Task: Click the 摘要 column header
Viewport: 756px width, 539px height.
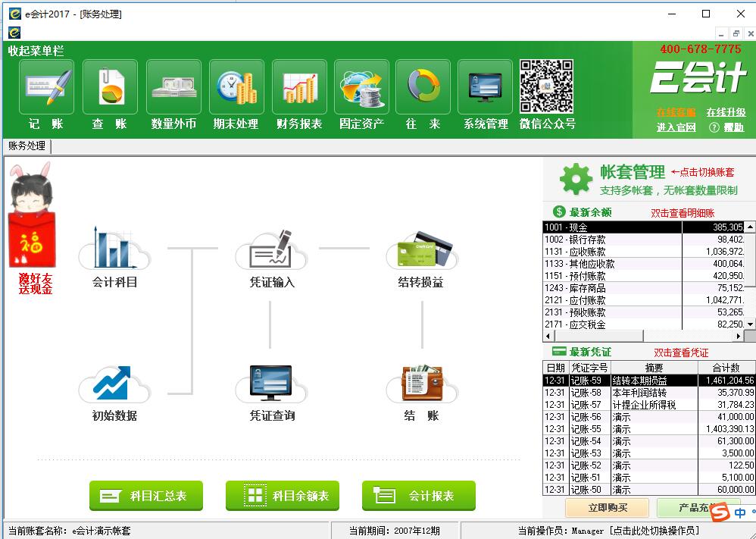Action: [654, 368]
